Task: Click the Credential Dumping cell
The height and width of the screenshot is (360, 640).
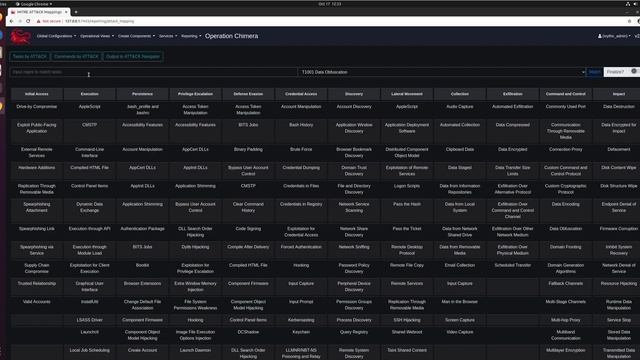Action: pos(301,171)
